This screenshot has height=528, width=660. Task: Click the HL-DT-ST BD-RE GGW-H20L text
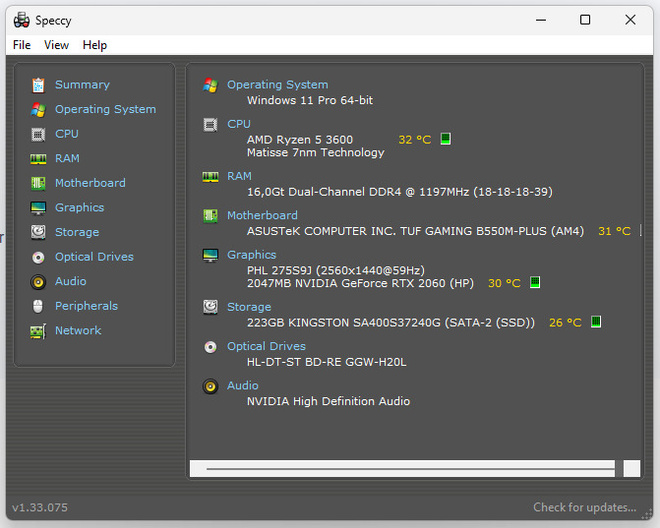pos(327,362)
